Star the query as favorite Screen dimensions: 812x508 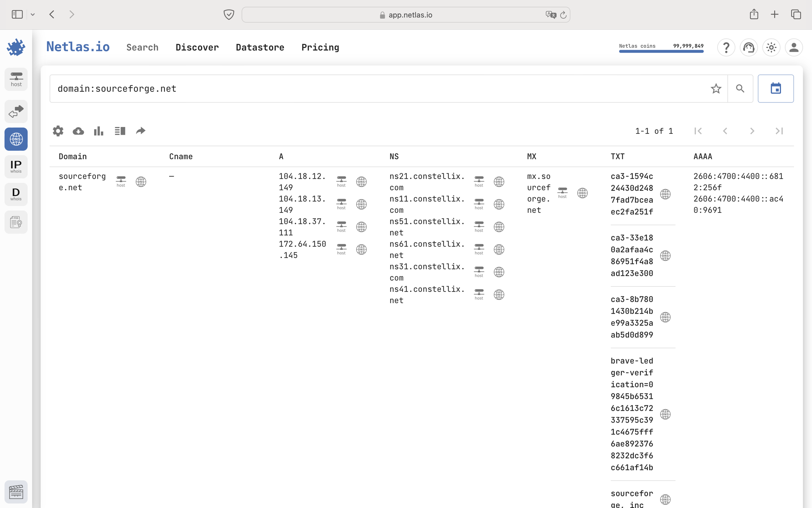(x=716, y=89)
